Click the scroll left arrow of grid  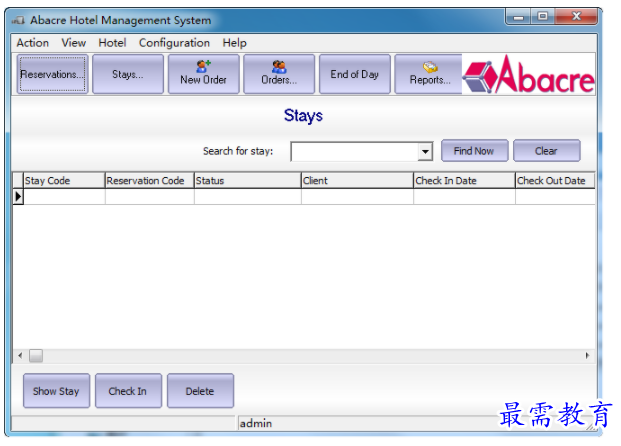click(20, 356)
